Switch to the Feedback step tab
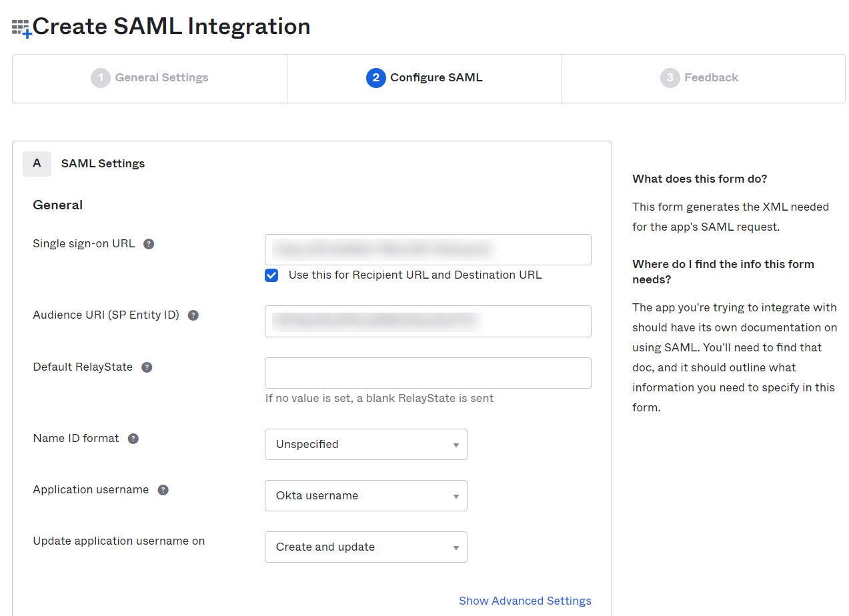Viewport: 849px width, 616px height. coord(711,78)
